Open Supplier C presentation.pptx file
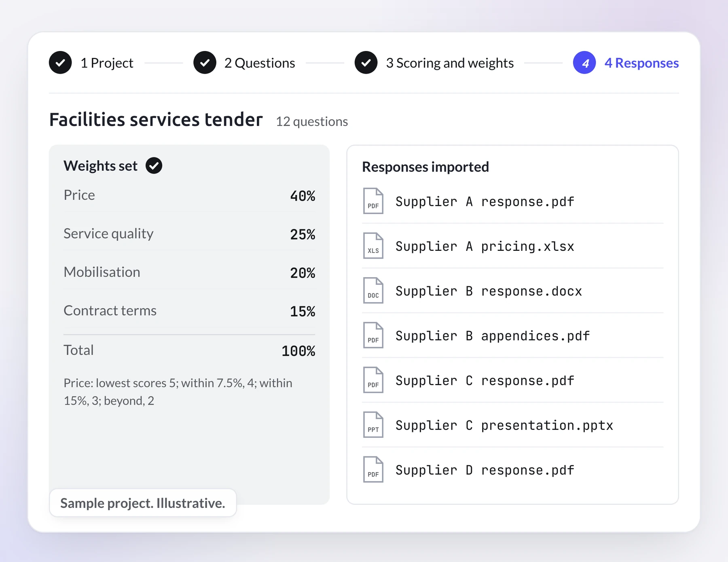This screenshot has height=562, width=728. [504, 425]
